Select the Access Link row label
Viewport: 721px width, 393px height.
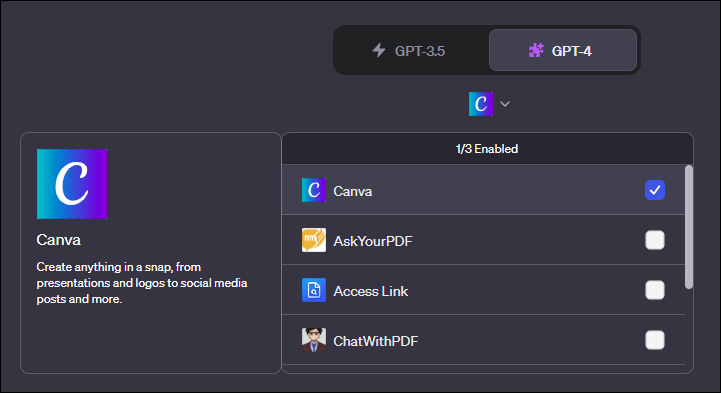point(371,291)
